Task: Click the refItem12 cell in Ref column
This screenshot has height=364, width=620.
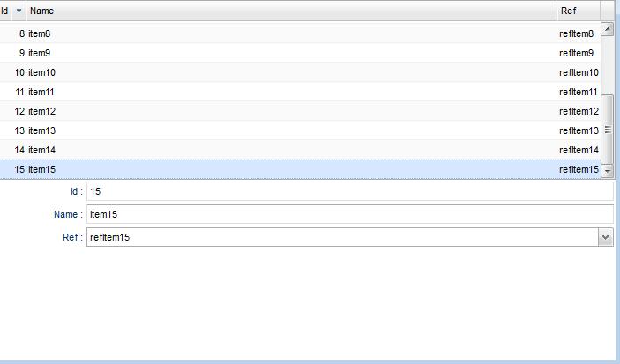Action: point(579,111)
